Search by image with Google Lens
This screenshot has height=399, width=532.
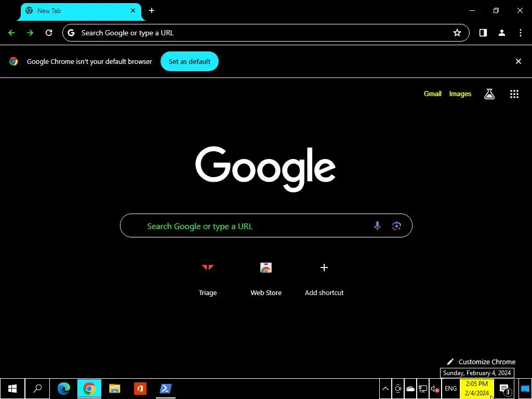tap(396, 226)
